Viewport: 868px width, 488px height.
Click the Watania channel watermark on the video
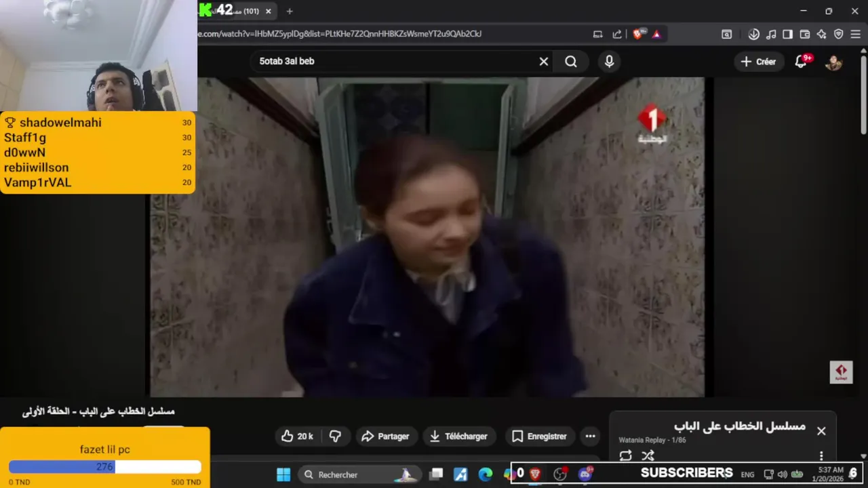click(x=841, y=372)
